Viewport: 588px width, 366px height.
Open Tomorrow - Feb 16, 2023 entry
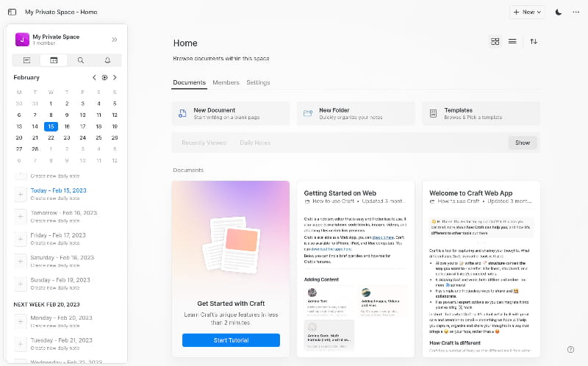click(x=64, y=212)
